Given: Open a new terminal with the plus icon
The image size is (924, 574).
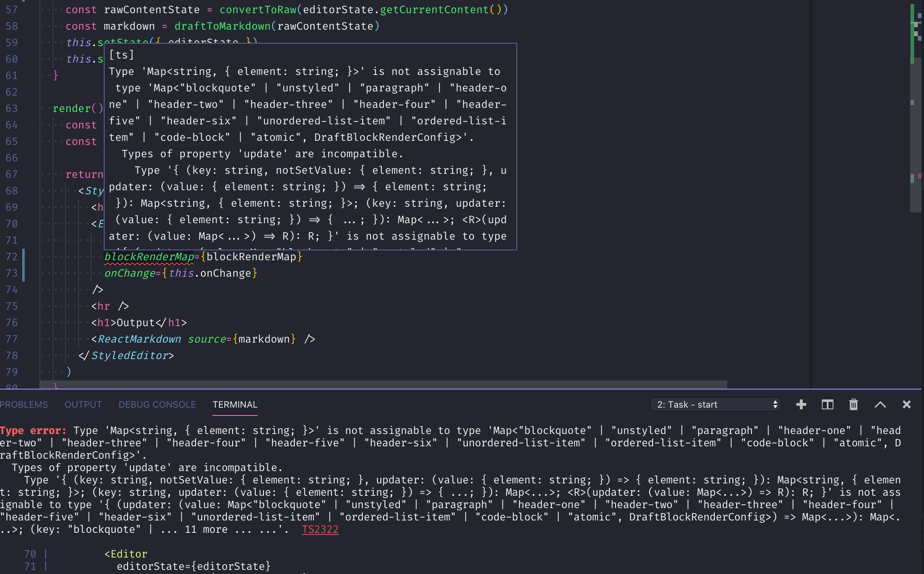Looking at the screenshot, I should (801, 405).
